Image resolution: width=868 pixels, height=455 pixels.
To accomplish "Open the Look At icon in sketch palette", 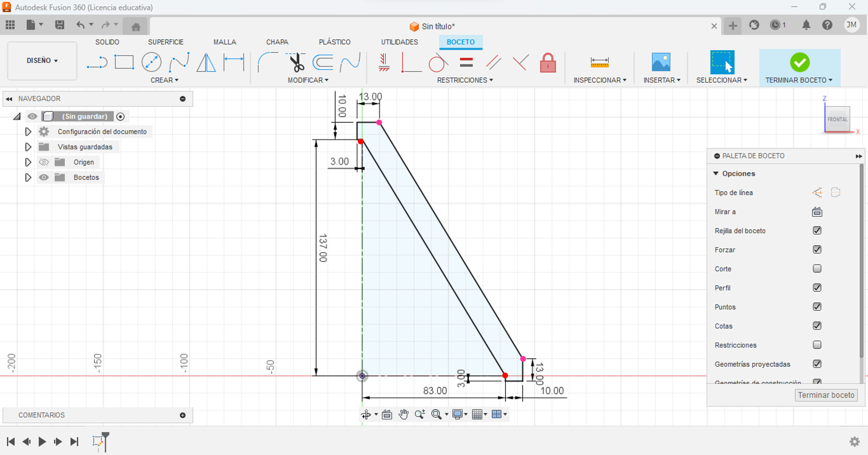I will (x=817, y=212).
